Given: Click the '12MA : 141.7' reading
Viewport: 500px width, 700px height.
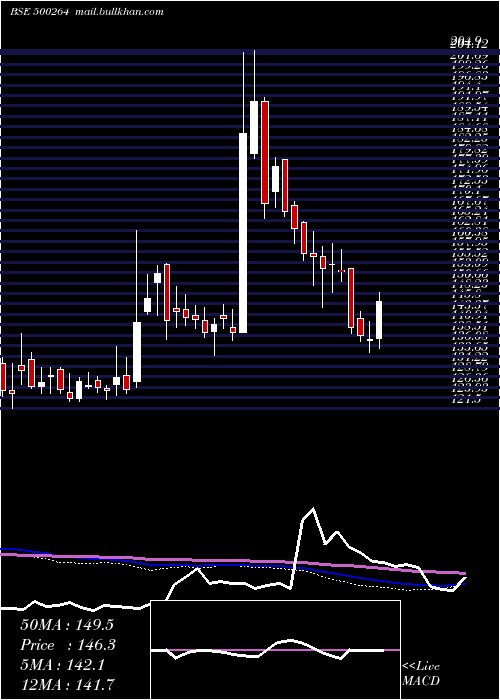Looking at the screenshot, I should [67, 684].
